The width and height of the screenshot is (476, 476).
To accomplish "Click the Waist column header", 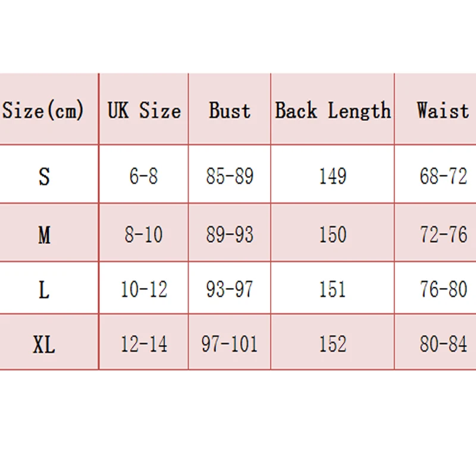I will click(x=443, y=111).
